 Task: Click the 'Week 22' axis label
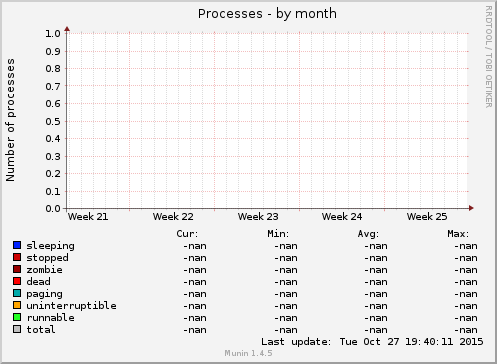pyautogui.click(x=173, y=217)
